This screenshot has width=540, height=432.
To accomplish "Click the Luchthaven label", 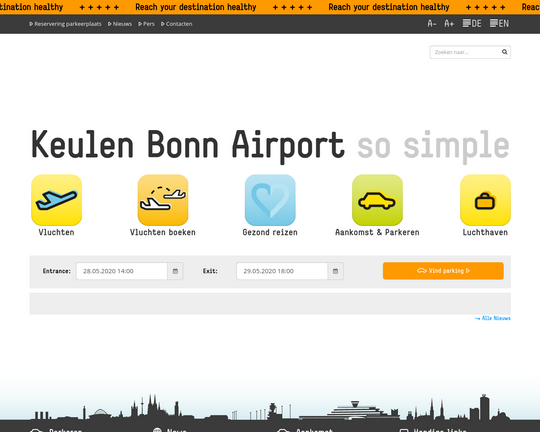I will point(485,233).
